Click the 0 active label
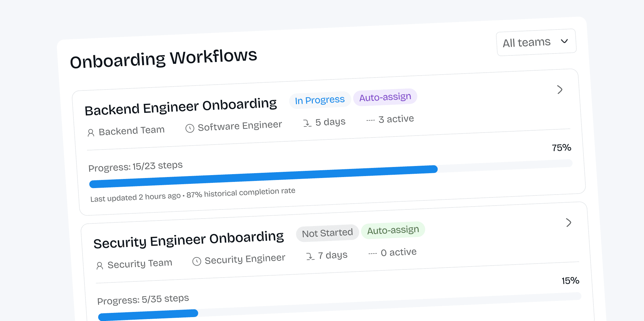The width and height of the screenshot is (644, 321). click(x=399, y=252)
